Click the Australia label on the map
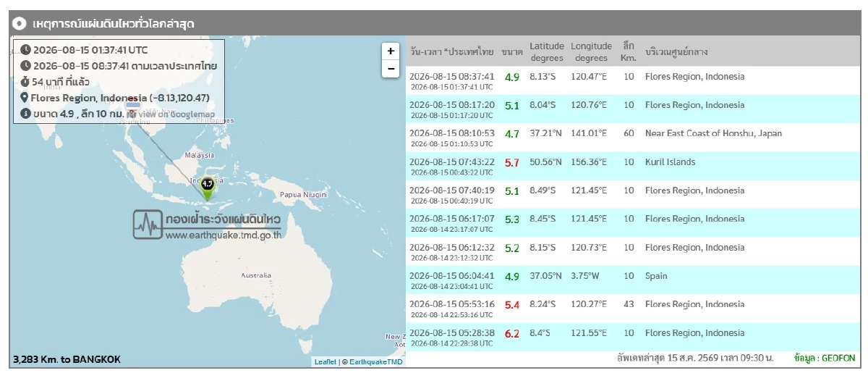Viewport: 868px width, 373px height. tap(256, 276)
